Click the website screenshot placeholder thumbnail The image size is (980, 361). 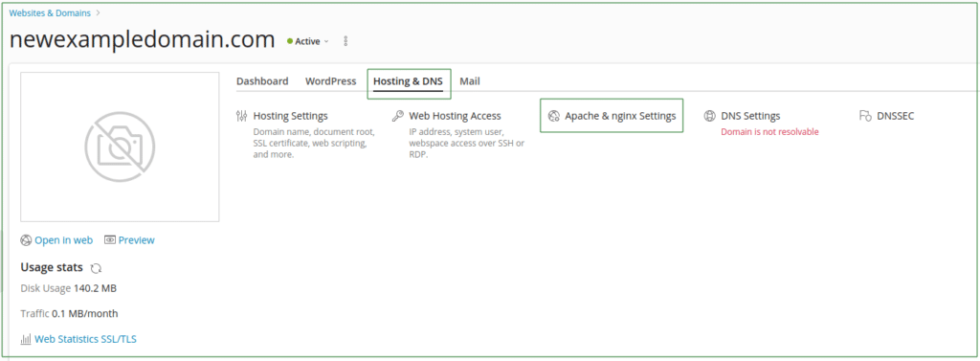click(120, 147)
